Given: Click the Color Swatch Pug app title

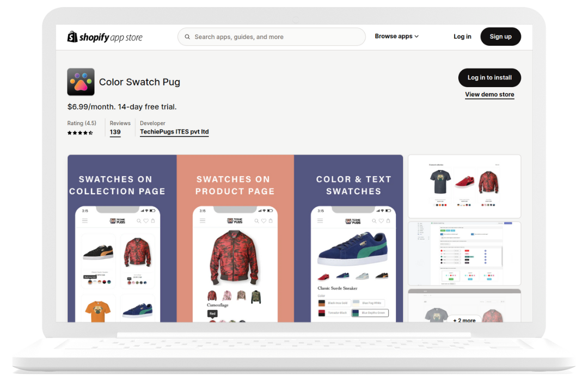Looking at the screenshot, I should point(139,82).
